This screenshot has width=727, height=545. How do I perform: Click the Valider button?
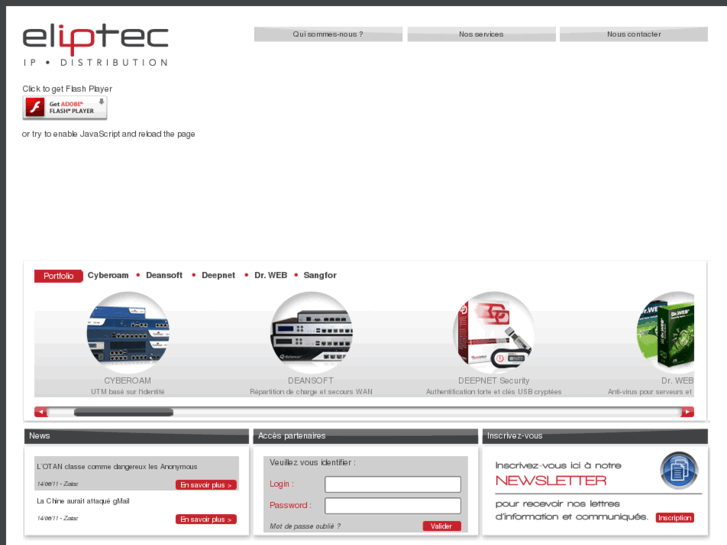(x=441, y=526)
